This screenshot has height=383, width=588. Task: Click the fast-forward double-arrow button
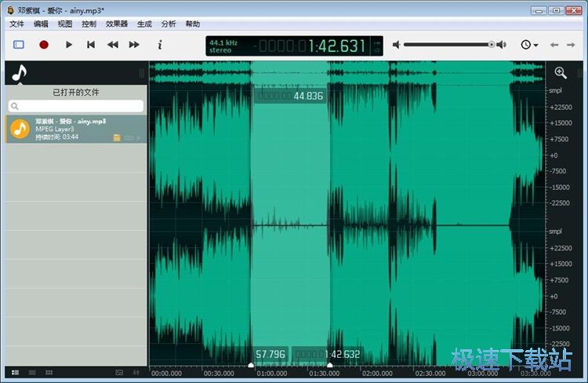coord(134,45)
